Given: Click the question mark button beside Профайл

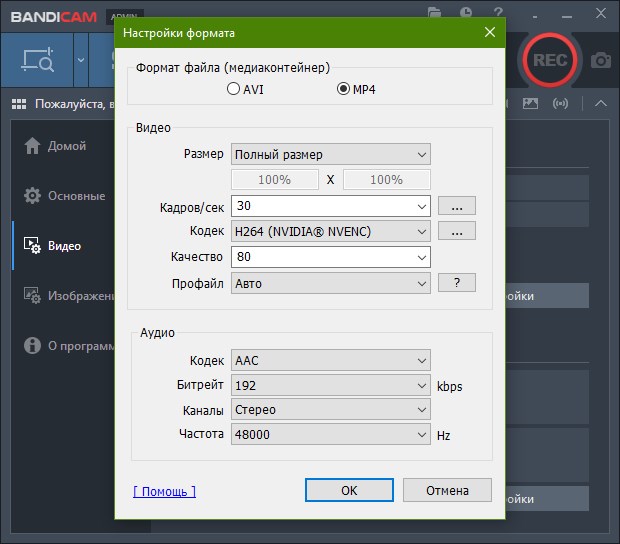Looking at the screenshot, I should [457, 283].
